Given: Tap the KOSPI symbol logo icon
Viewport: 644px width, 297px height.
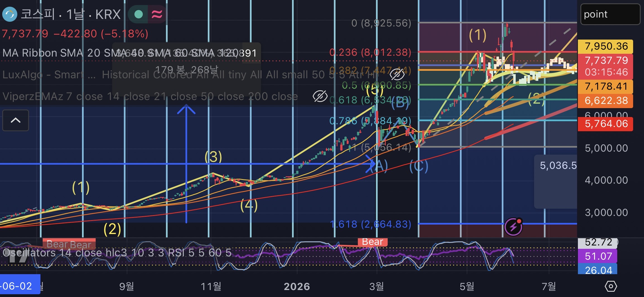Looking at the screenshot, I should click(x=10, y=14).
